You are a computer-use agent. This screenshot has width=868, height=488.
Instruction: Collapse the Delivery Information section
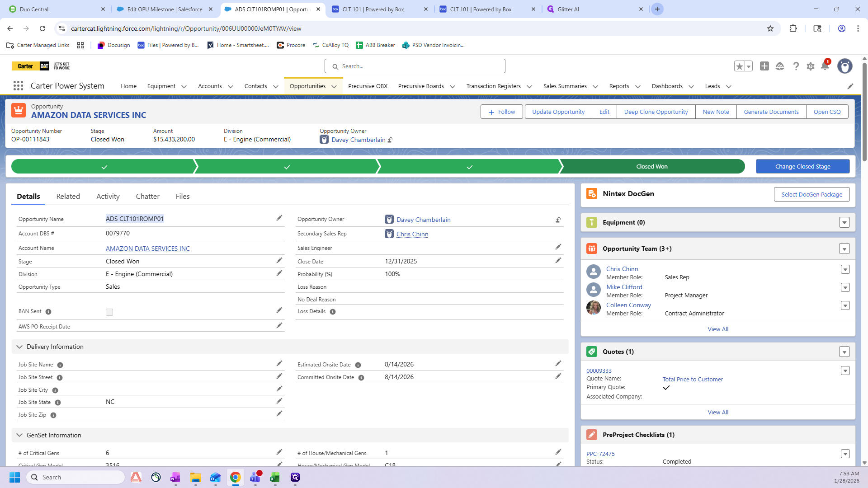19,347
